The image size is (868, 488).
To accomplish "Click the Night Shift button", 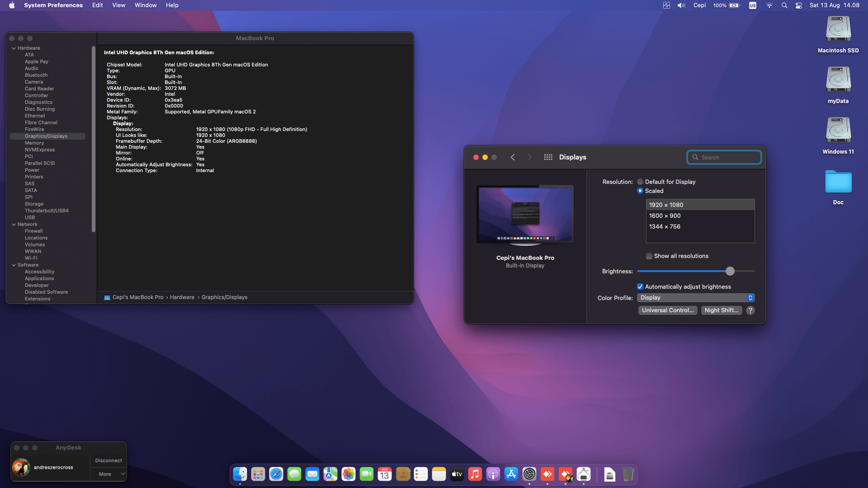I will [721, 310].
